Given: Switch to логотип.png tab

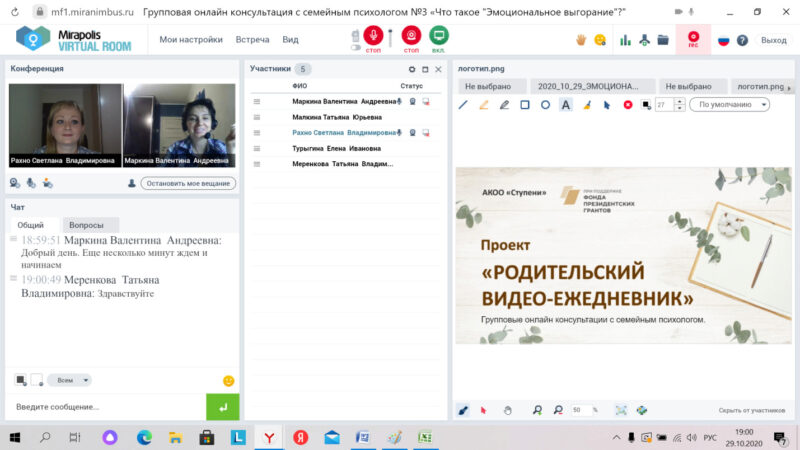Looking at the screenshot, I should tap(760, 86).
